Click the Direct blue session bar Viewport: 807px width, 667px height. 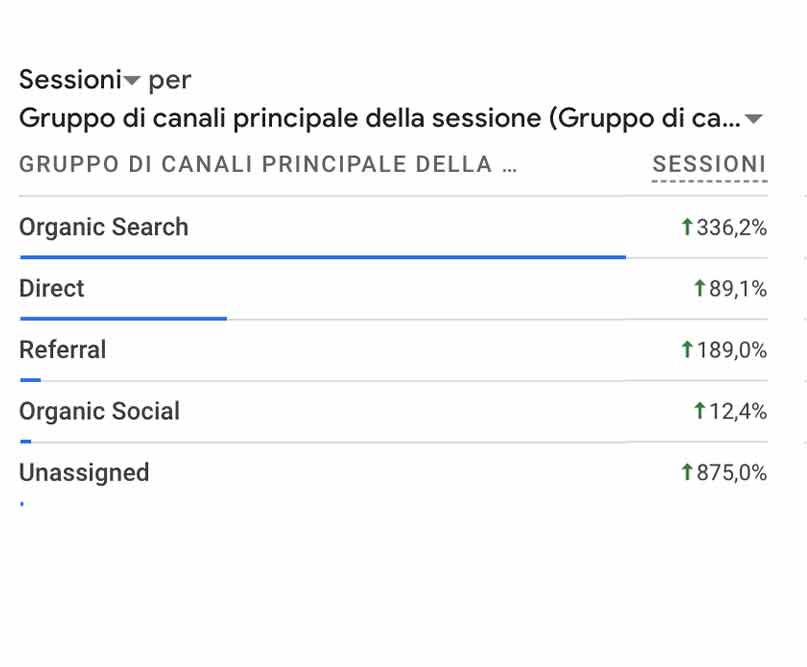(x=124, y=319)
